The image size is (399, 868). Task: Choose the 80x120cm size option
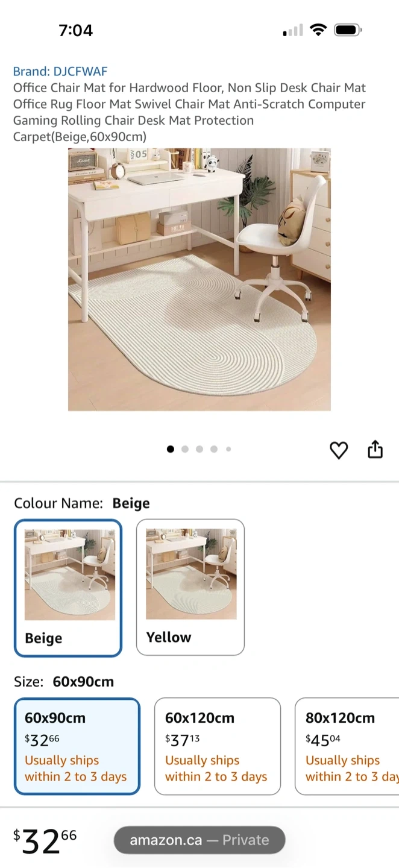(347, 746)
